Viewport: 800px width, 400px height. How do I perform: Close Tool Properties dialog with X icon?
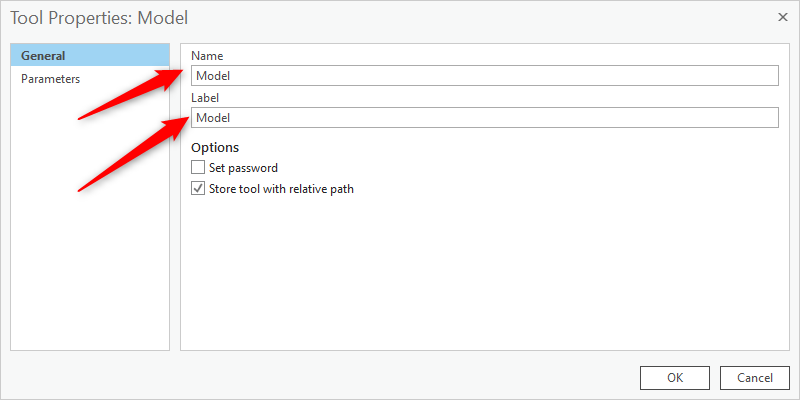pyautogui.click(x=782, y=17)
